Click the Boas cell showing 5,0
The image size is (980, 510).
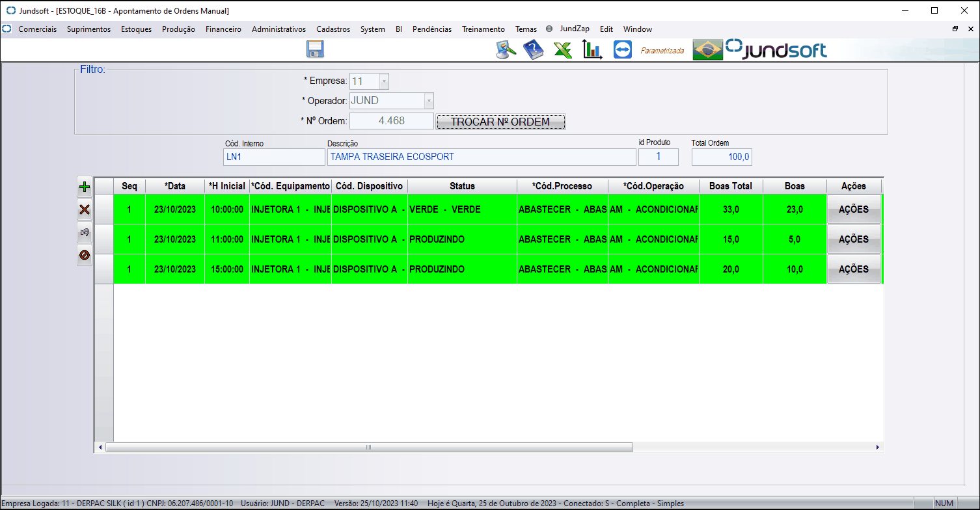tap(795, 239)
